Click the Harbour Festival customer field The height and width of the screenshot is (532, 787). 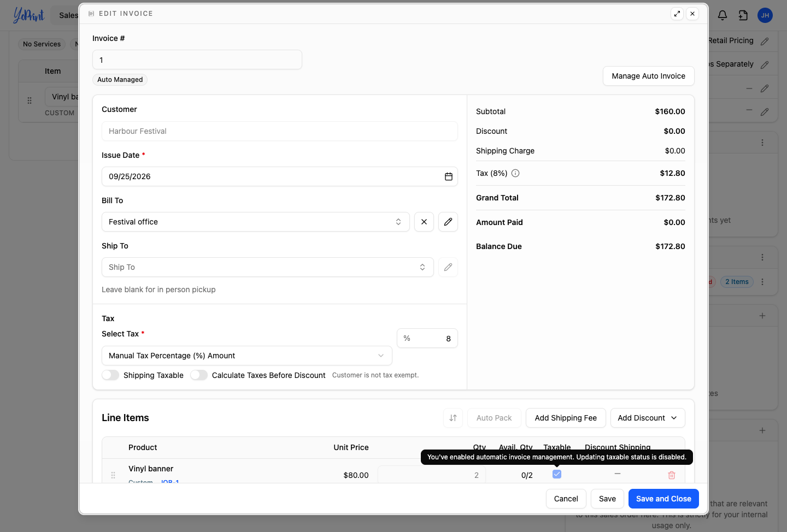point(280,131)
